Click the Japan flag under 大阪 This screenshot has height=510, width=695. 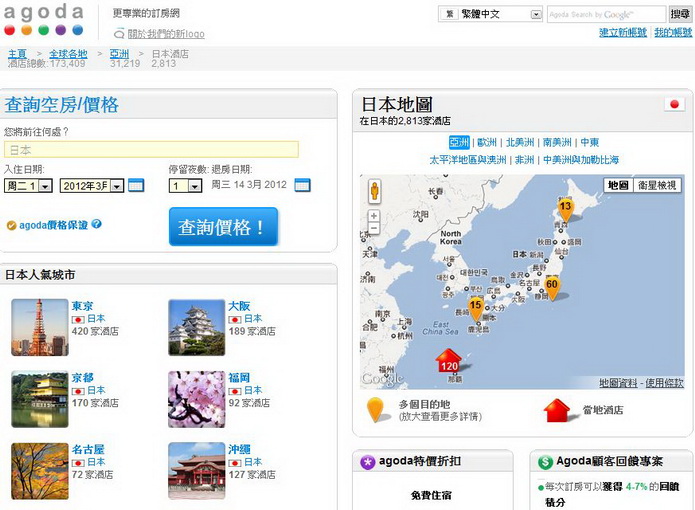click(x=234, y=319)
